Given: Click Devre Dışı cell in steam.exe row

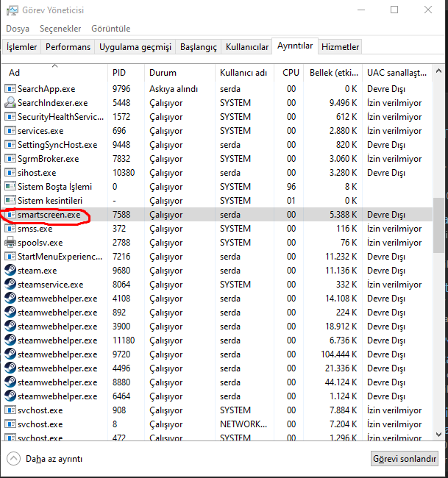Looking at the screenshot, I should (386, 271).
